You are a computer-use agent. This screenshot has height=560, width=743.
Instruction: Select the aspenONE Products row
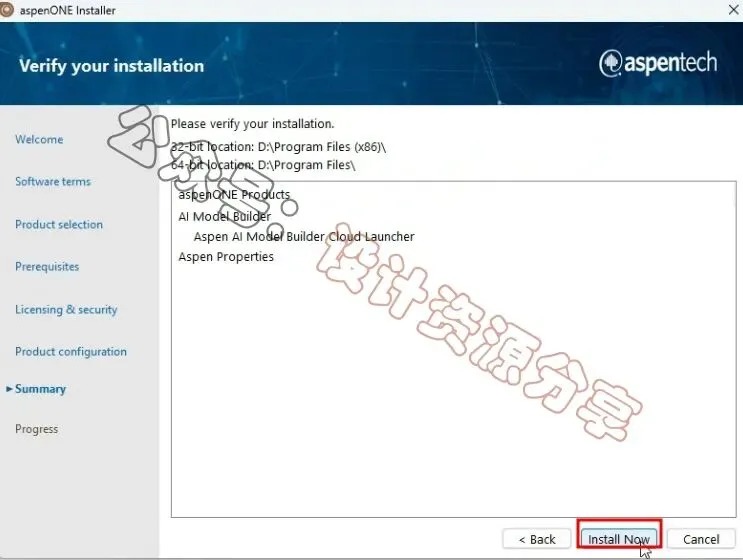pyautogui.click(x=234, y=195)
